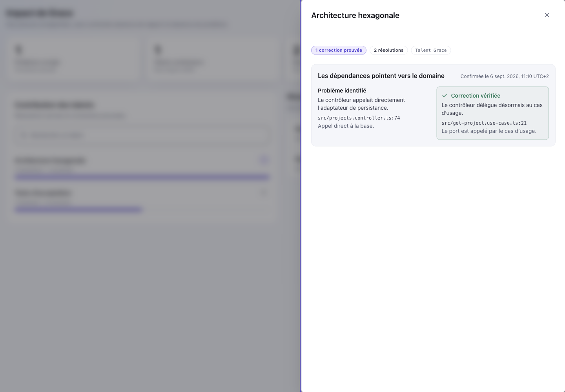565x392 pixels.
Task: Click the 'Problème identifié' heading
Action: tap(342, 91)
